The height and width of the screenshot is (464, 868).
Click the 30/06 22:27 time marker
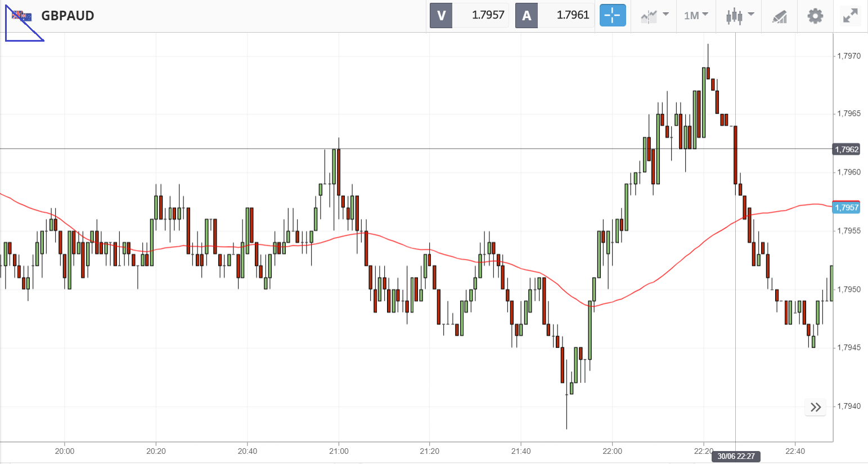pyautogui.click(x=736, y=456)
